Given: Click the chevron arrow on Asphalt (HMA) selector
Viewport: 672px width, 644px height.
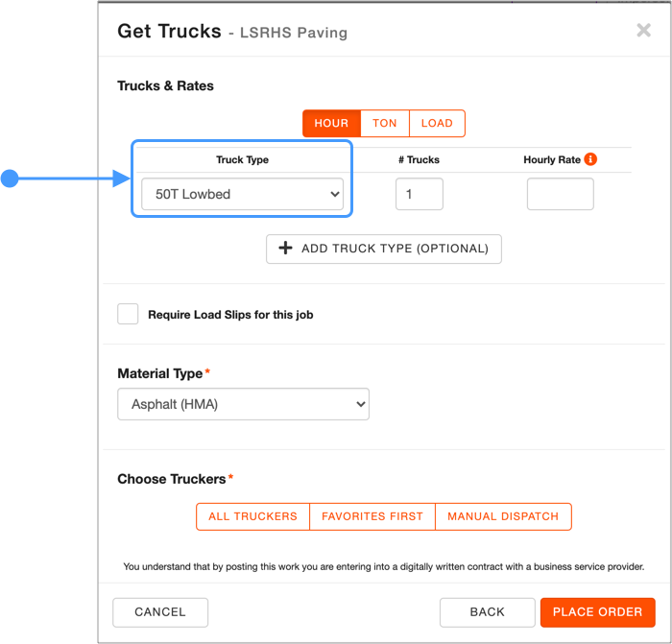Looking at the screenshot, I should pyautogui.click(x=361, y=404).
